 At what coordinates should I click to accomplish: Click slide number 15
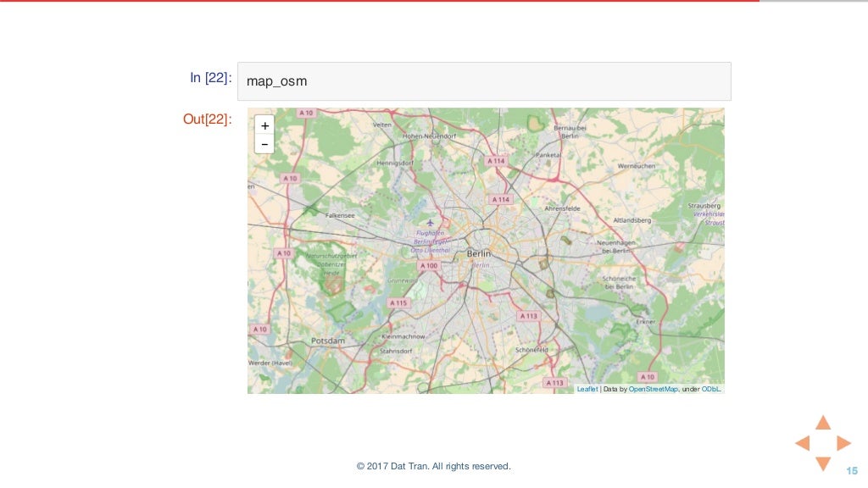[852, 471]
